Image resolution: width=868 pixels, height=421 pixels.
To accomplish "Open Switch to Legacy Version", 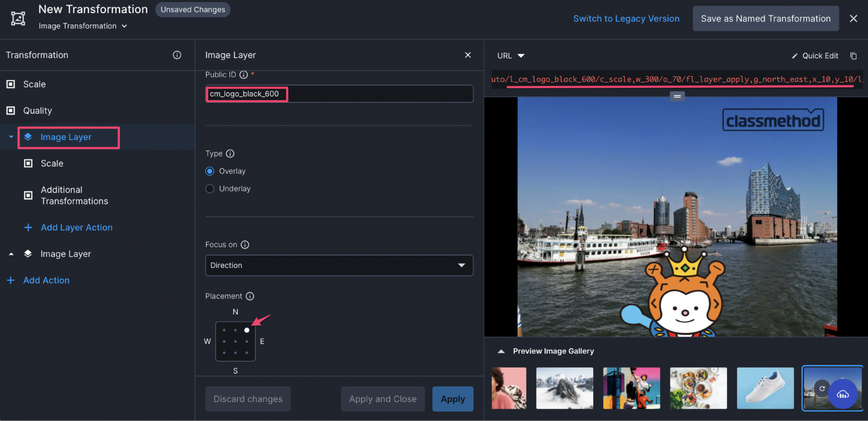I will tap(626, 18).
